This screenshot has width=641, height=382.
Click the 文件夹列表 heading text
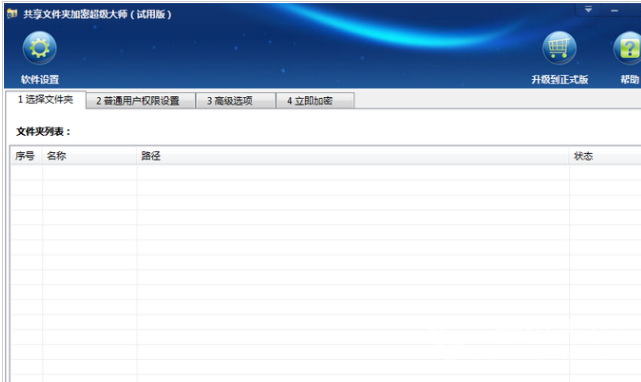(x=43, y=132)
